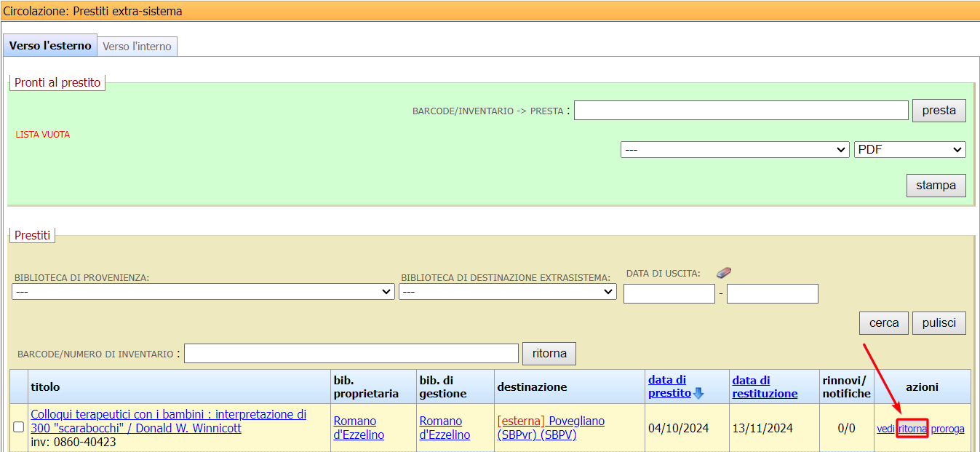Click the blue sort arrow next to data di prestito
This screenshot has height=452, width=980.
(x=698, y=394)
